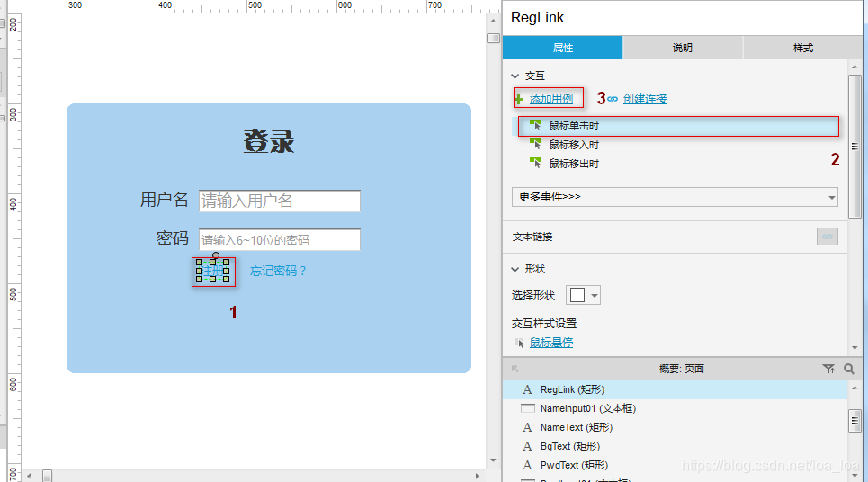Click the 鼠标悬停 style link
Image resolution: width=868 pixels, height=482 pixels.
550,343
